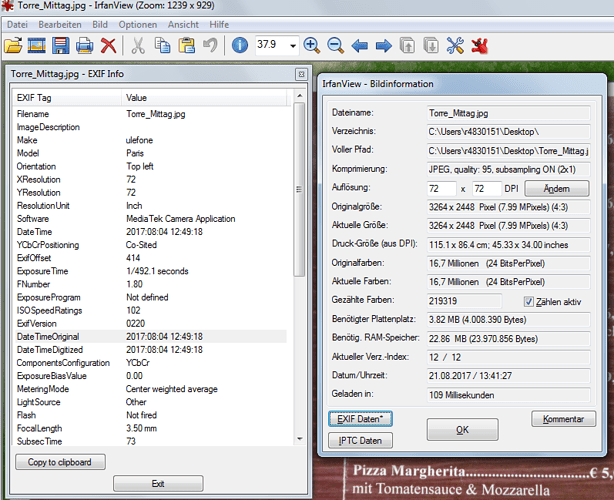
Task: Go to next image with right arrow
Action: 383,46
